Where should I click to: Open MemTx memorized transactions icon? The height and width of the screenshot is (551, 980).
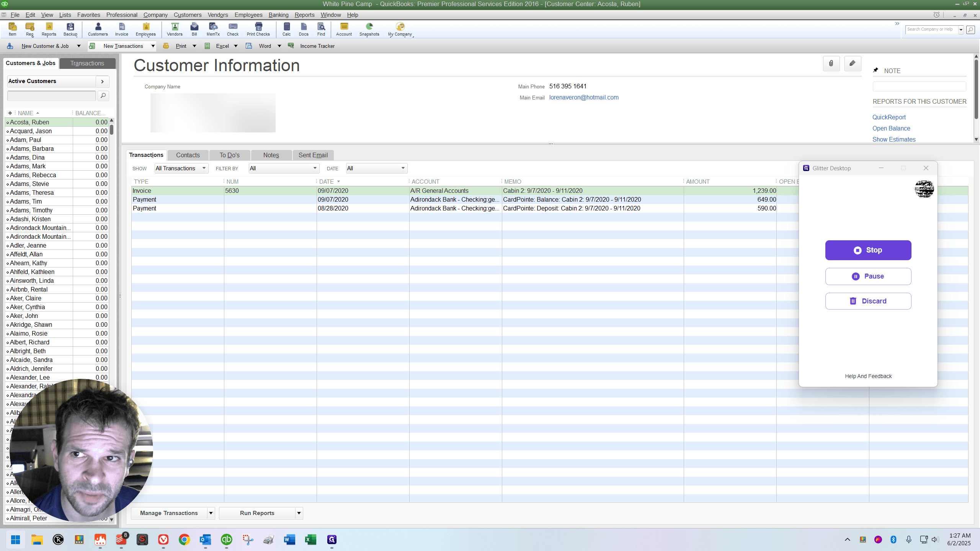(213, 29)
